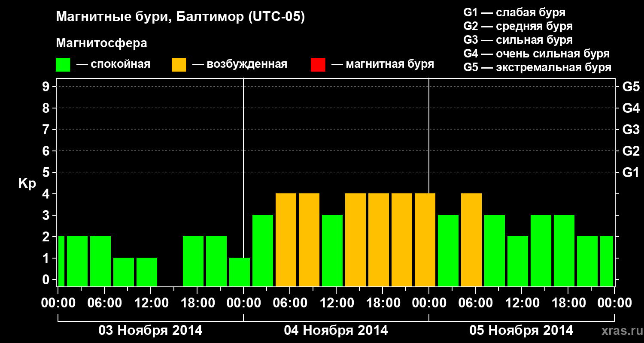Viewport: 644px width, 343px height.
Task: Click the 'Kp' axis title
Action: click(27, 184)
